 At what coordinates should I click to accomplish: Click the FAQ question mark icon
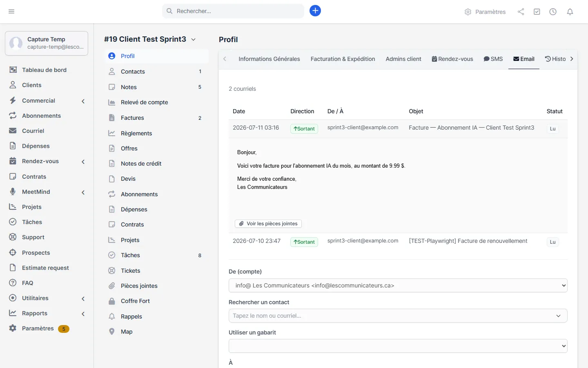13,283
